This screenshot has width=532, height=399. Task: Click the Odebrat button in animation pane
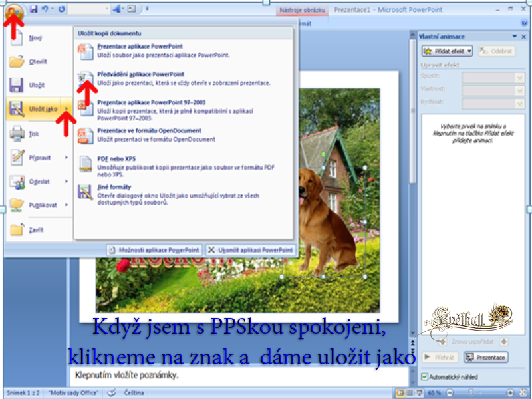(x=497, y=51)
